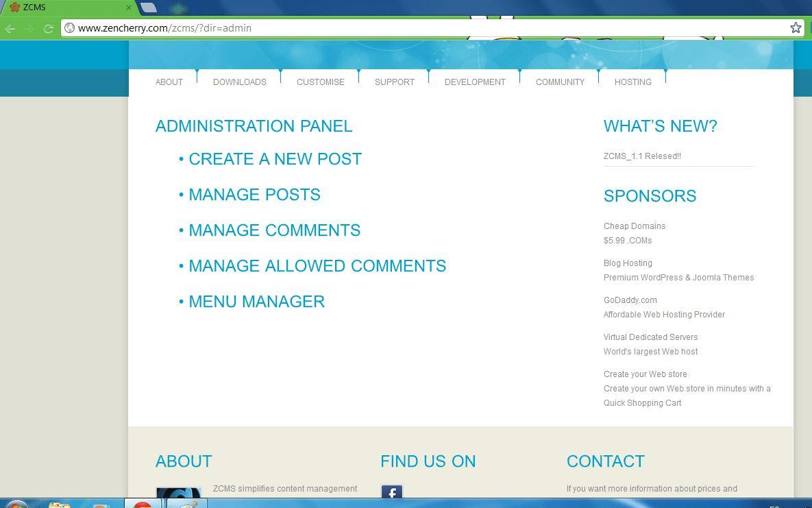This screenshot has width=812, height=508.
Task: Click the Blog Hosting sponsor link
Action: (628, 263)
